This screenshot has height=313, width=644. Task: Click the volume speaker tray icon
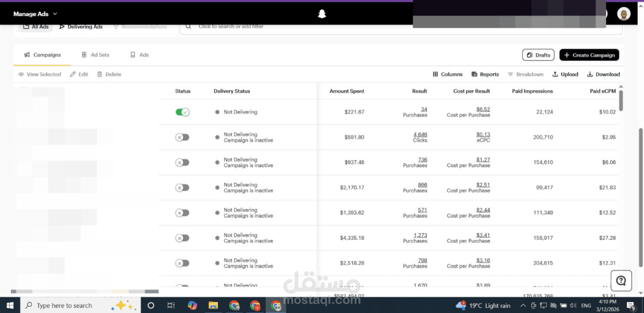[x=573, y=306]
